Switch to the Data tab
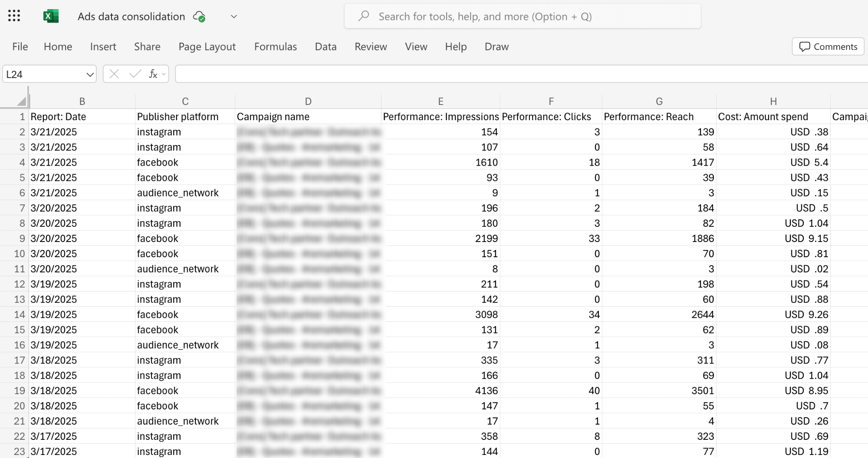868x458 pixels. pos(325,46)
